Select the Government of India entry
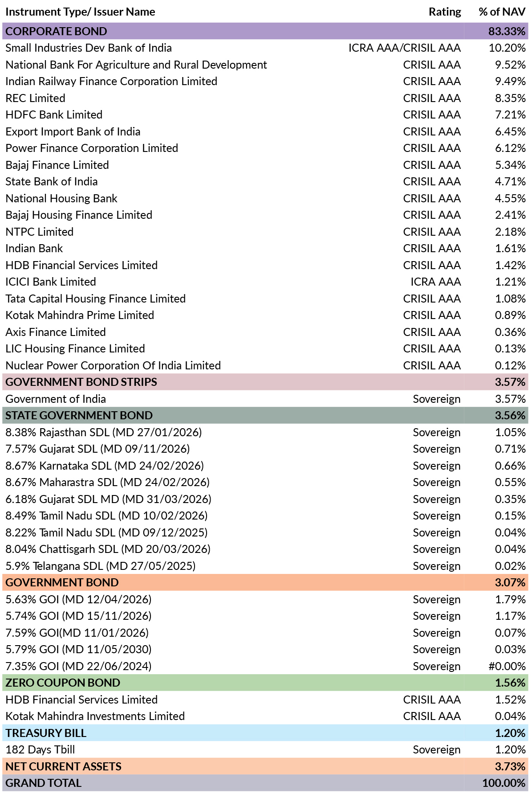532x798 pixels. coord(265,399)
